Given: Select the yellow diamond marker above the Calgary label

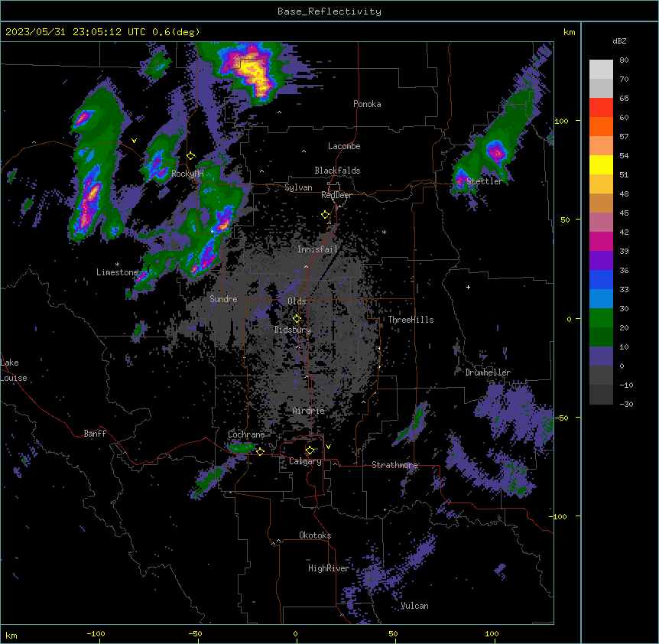Looking at the screenshot, I should (310, 450).
